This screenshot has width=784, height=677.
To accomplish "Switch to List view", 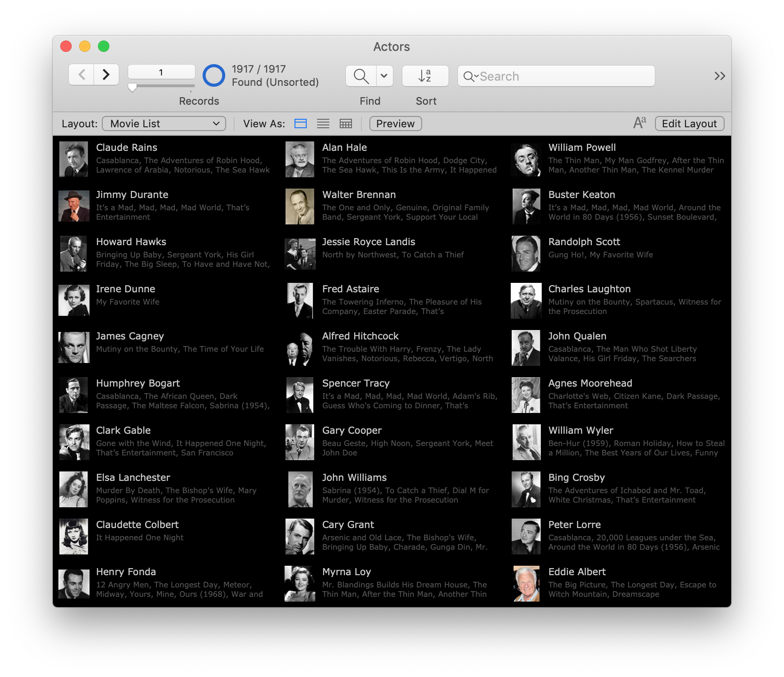I will pos(323,124).
